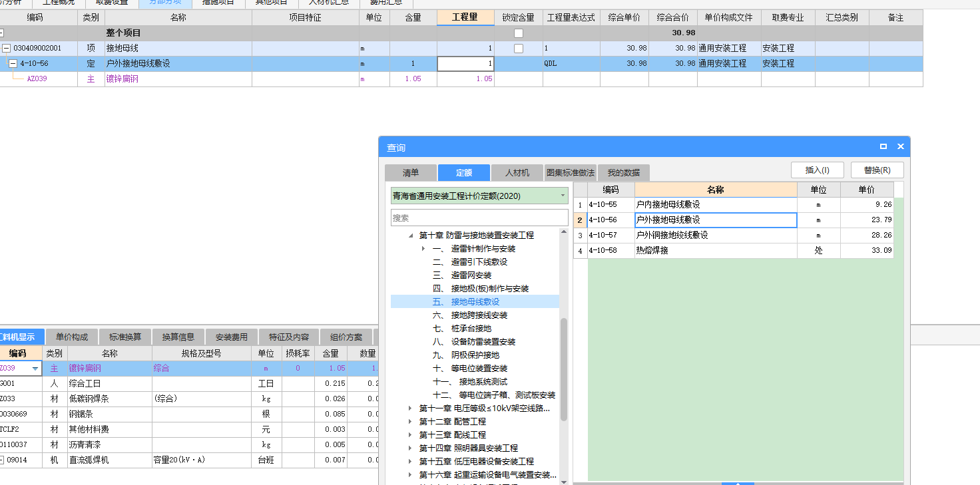Image resolution: width=980 pixels, height=485 pixels.
Task: Select the 4-10-57 户外铜接地绞线敷设 row
Action: click(733, 236)
